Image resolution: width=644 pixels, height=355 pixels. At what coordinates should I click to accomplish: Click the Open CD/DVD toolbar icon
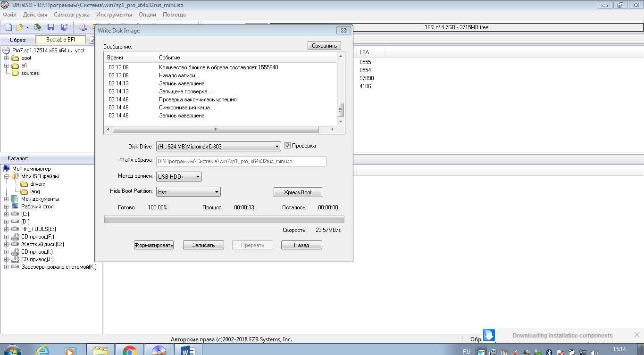38,27
